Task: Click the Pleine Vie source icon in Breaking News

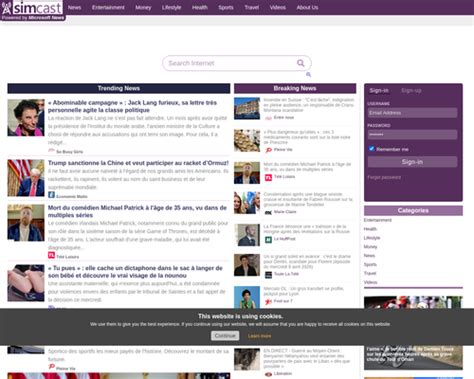Action: [268, 150]
